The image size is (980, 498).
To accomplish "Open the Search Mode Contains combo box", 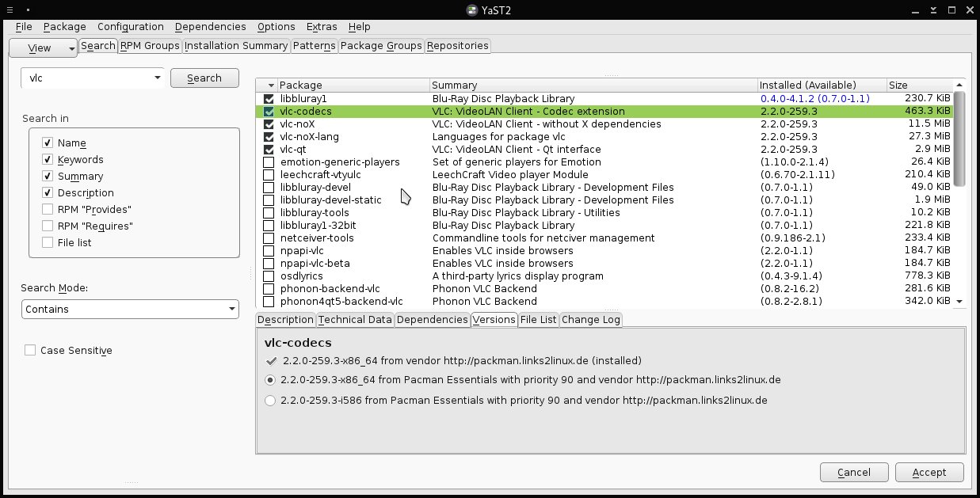I will click(130, 309).
